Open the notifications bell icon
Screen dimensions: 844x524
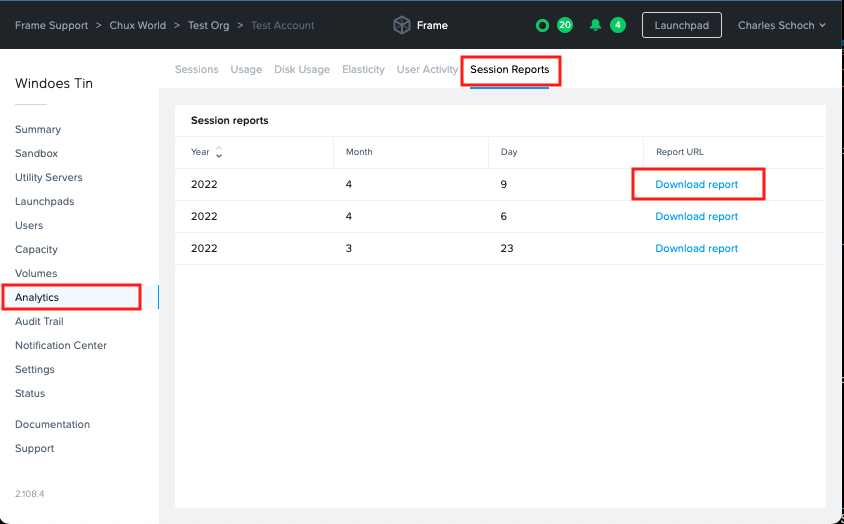(595, 25)
